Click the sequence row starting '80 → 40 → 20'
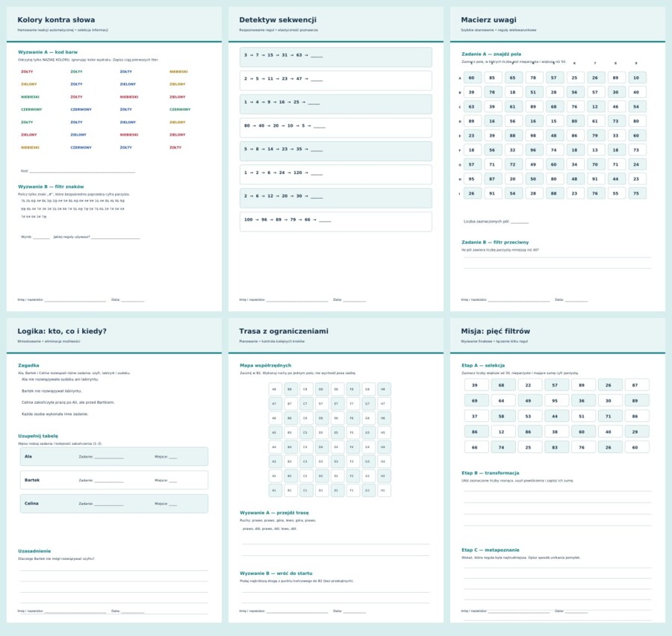Screen dimensions: 672x636 pyautogui.click(x=335, y=128)
